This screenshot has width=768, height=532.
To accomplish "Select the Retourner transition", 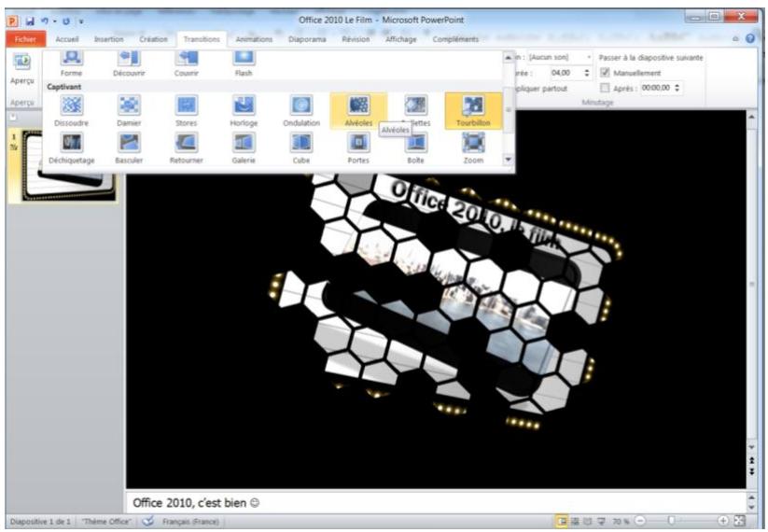I will pyautogui.click(x=186, y=148).
